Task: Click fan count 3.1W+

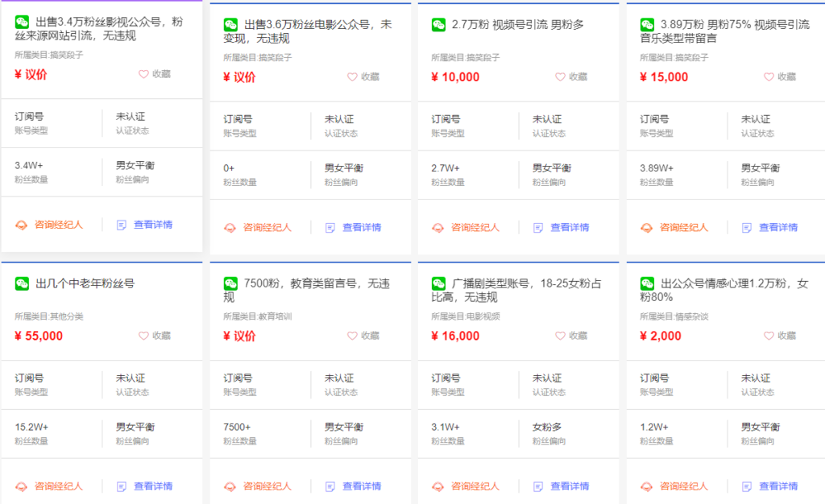Action: click(x=445, y=428)
